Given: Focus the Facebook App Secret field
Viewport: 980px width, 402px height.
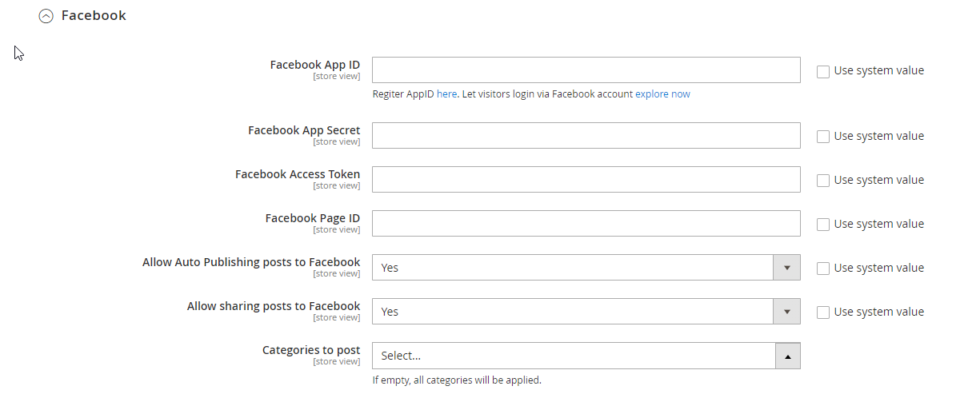Looking at the screenshot, I should 586,136.
